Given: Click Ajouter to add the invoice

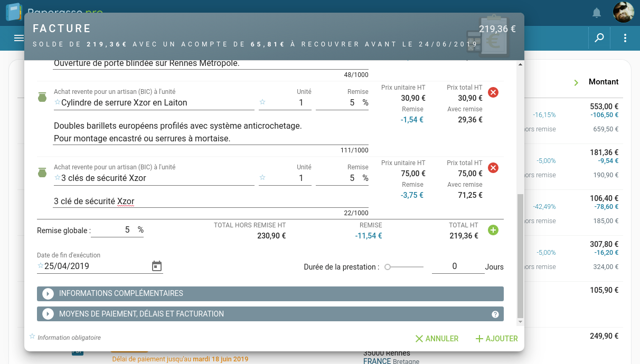Looking at the screenshot, I should pyautogui.click(x=496, y=339).
